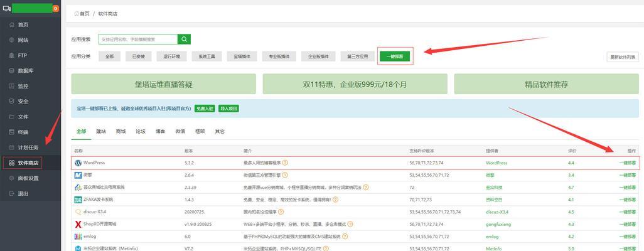Click the WordPress logo icon
The width and height of the screenshot is (644, 251).
(78, 163)
